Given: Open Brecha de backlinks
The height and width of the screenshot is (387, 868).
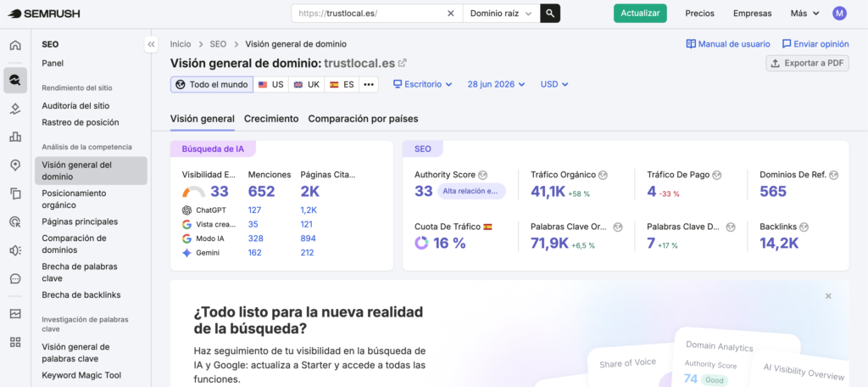Looking at the screenshot, I should coord(81,295).
